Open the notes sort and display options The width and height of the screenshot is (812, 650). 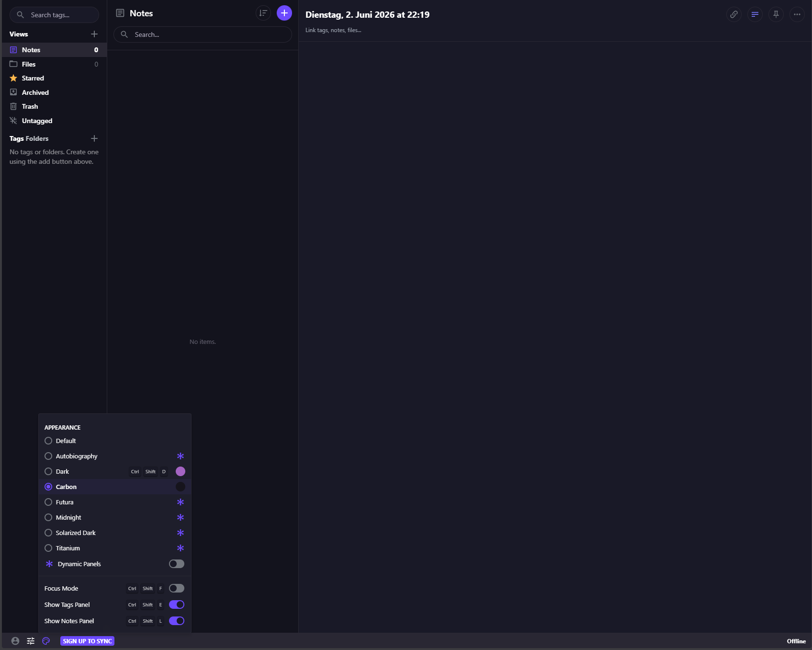[263, 13]
